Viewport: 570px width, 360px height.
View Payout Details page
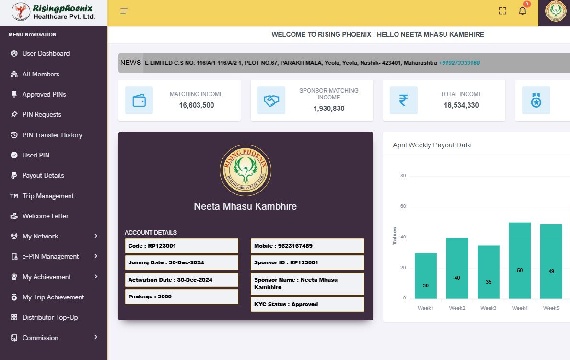(x=43, y=176)
